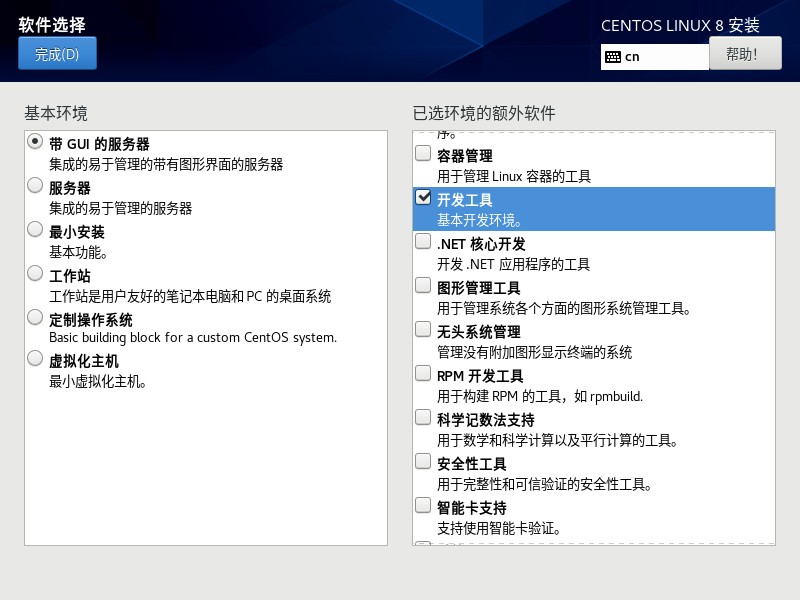Click the 完成(D) button
This screenshot has width=800, height=600.
[55, 53]
